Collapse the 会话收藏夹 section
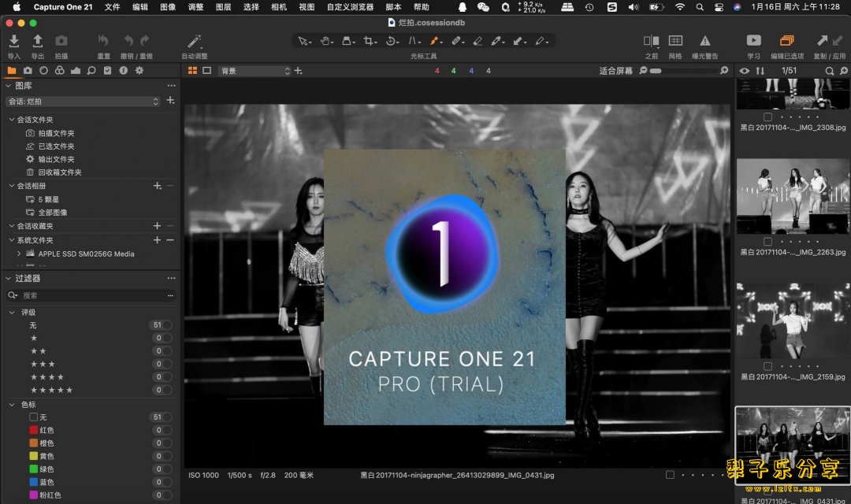This screenshot has height=504, width=851. coord(11,226)
